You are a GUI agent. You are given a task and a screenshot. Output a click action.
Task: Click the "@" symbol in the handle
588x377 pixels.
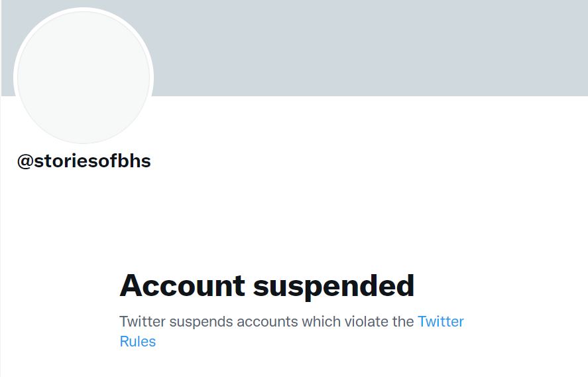click(25, 162)
